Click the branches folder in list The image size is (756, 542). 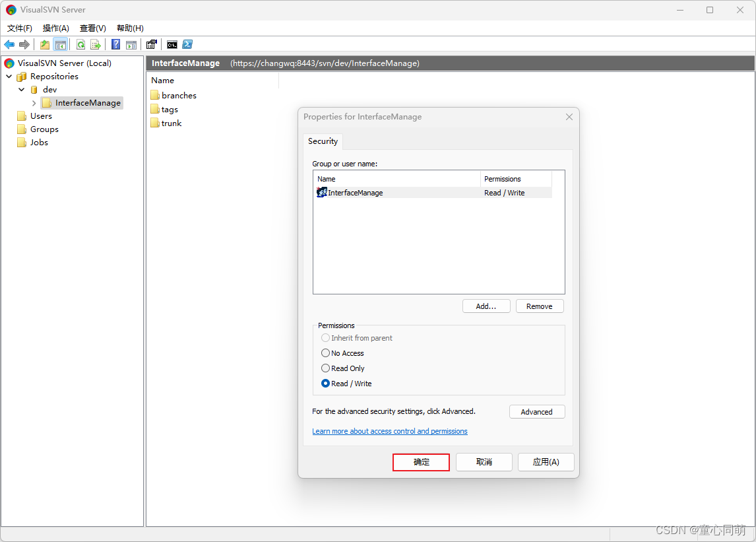(179, 96)
